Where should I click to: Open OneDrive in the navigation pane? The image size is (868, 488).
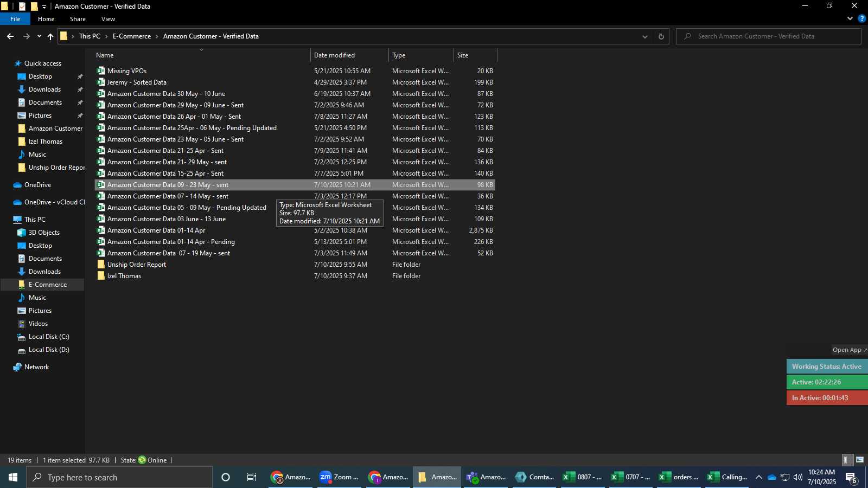(37, 185)
